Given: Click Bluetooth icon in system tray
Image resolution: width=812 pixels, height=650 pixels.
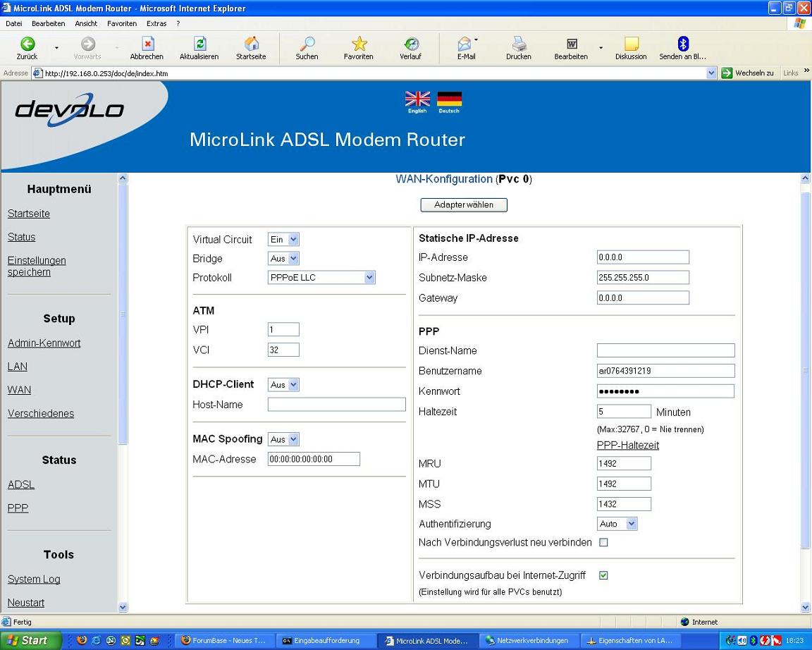Looking at the screenshot, I should click(754, 641).
